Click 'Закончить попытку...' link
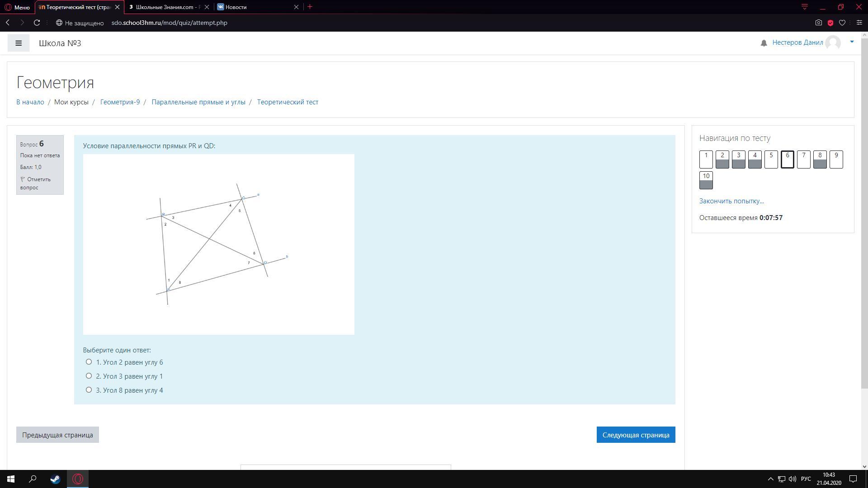 pos(731,201)
